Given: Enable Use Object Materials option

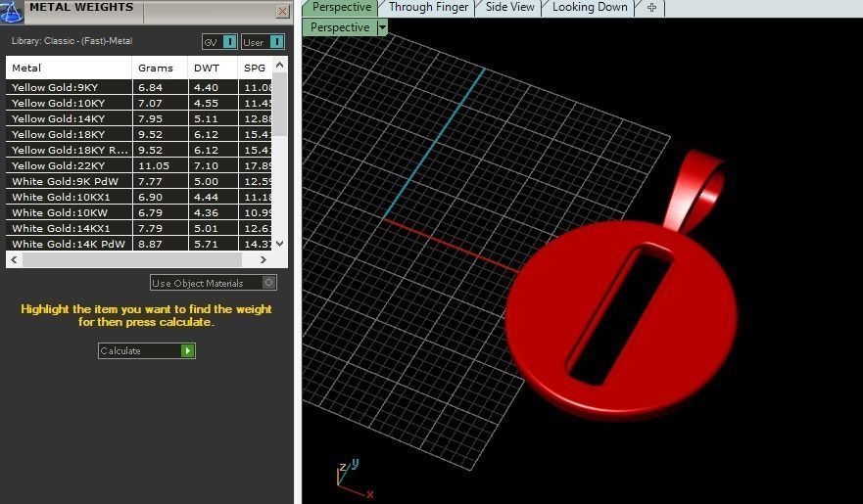Looking at the screenshot, I should click(213, 283).
